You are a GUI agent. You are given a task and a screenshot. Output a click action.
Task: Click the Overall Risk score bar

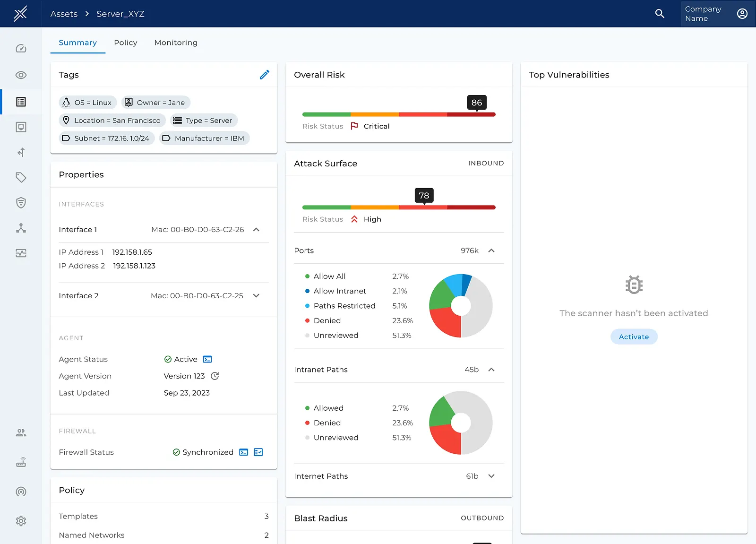pos(399,114)
